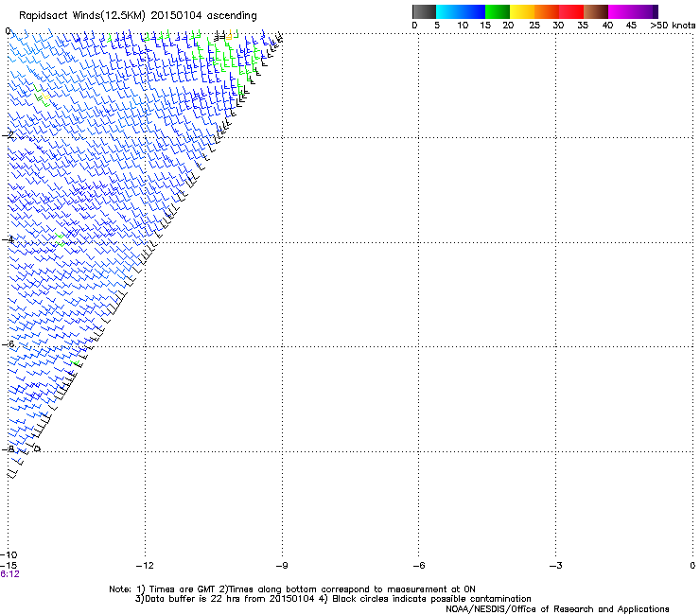This screenshot has width=700, height=615.
Task: Click the '-2' latitude axis label
Action: 8,135
